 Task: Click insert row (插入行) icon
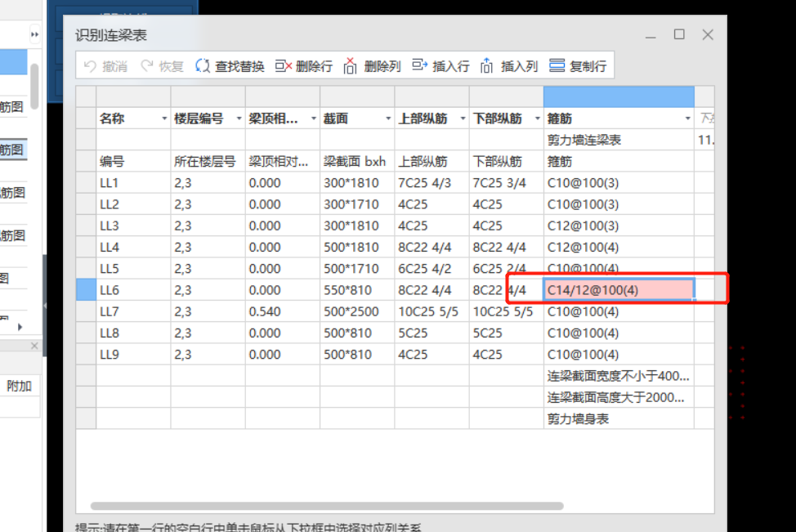[x=420, y=65]
